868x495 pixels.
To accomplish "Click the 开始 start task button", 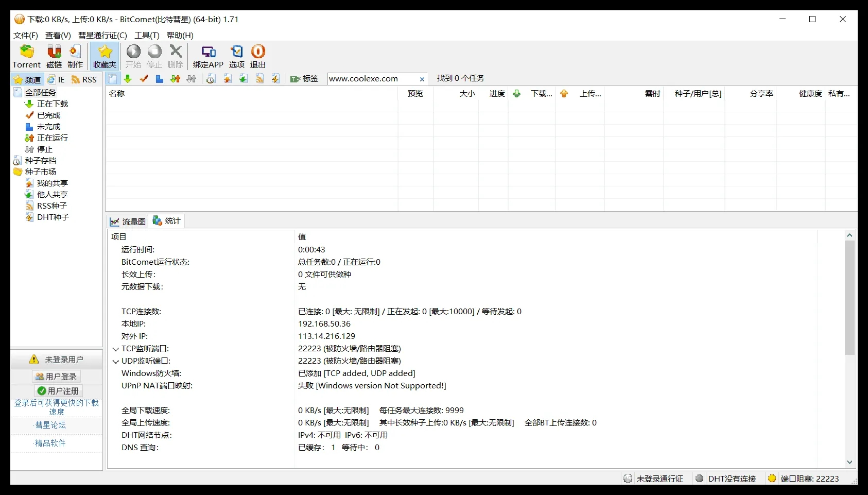I will (x=133, y=56).
